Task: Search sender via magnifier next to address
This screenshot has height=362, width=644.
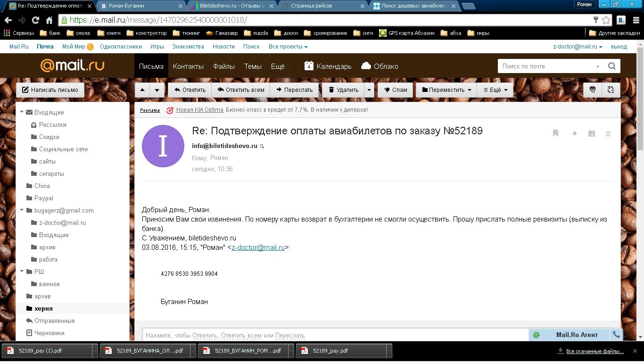Action: tap(262, 147)
